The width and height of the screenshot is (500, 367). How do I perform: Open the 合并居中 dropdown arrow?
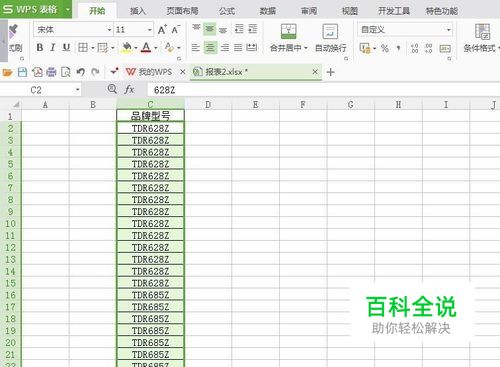click(x=306, y=48)
